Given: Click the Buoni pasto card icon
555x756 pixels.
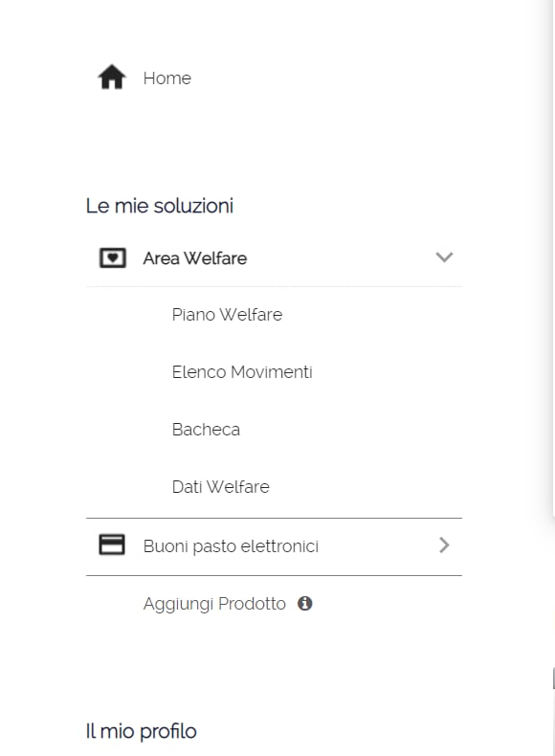Looking at the screenshot, I should click(x=112, y=545).
